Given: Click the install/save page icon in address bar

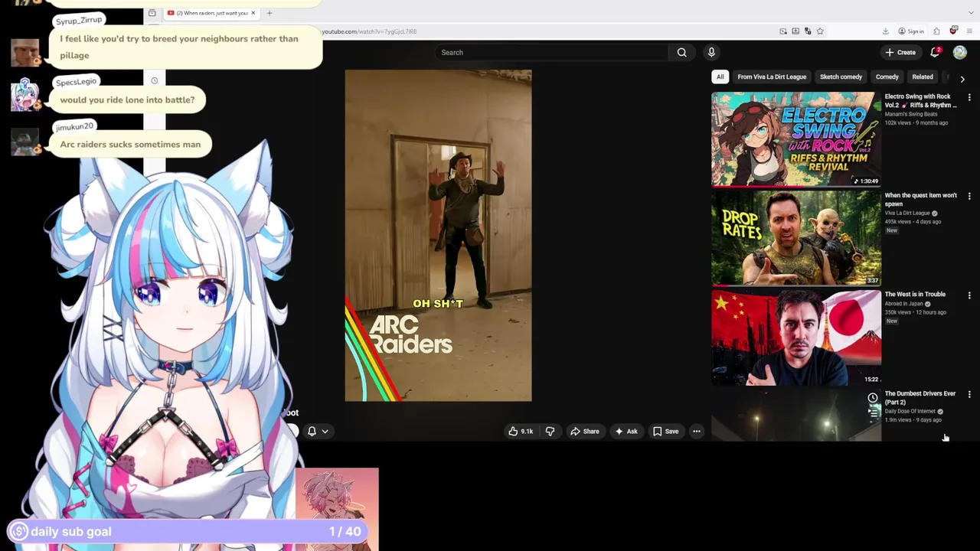Looking at the screenshot, I should tap(795, 31).
